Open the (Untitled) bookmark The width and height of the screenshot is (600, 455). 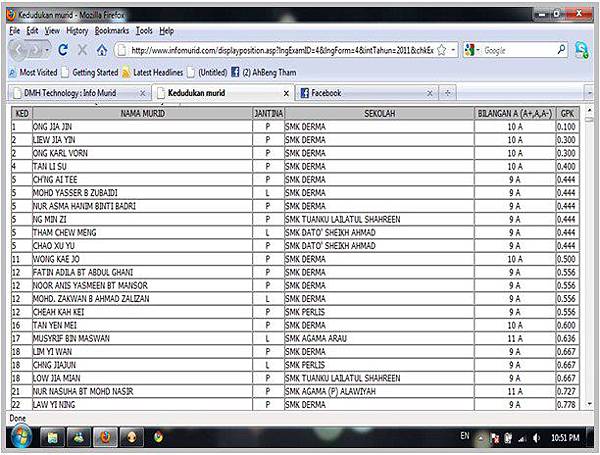click(x=207, y=72)
